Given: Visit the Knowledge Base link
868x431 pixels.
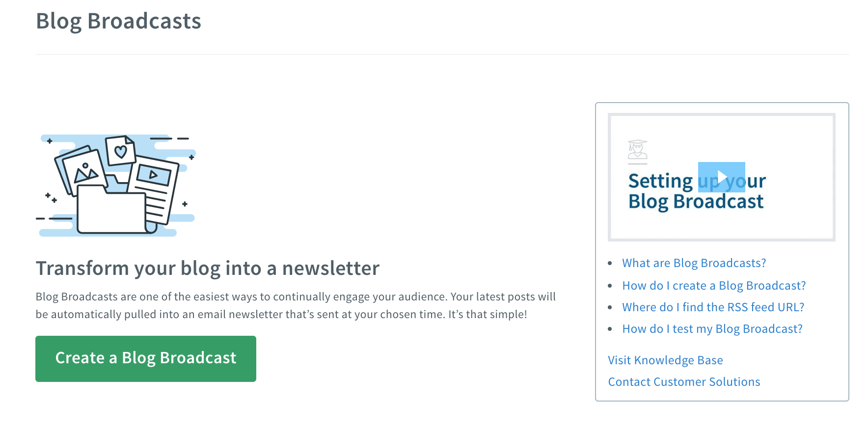Looking at the screenshot, I should click(x=665, y=360).
